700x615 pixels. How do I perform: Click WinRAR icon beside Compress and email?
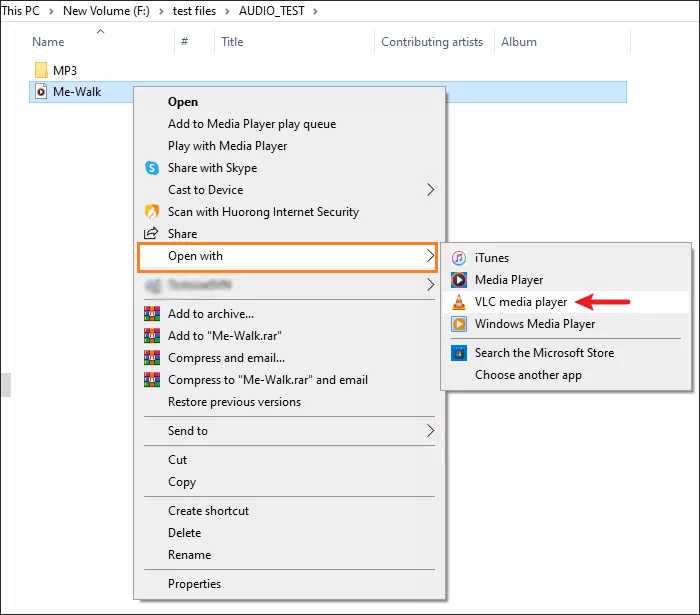[x=152, y=357]
